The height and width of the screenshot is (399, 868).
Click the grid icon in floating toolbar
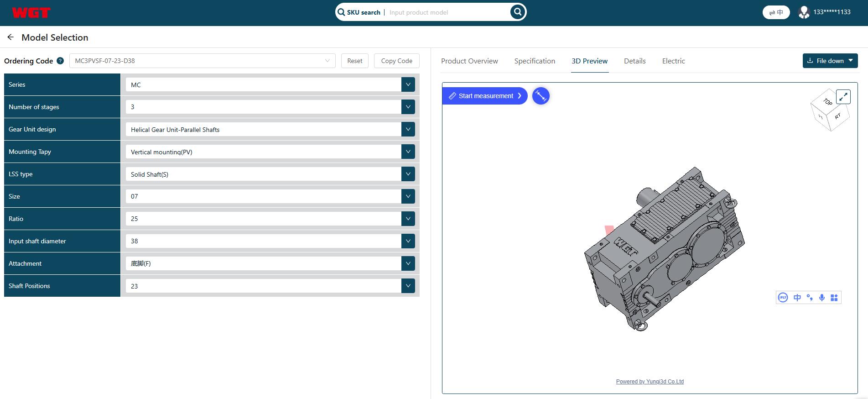point(834,298)
